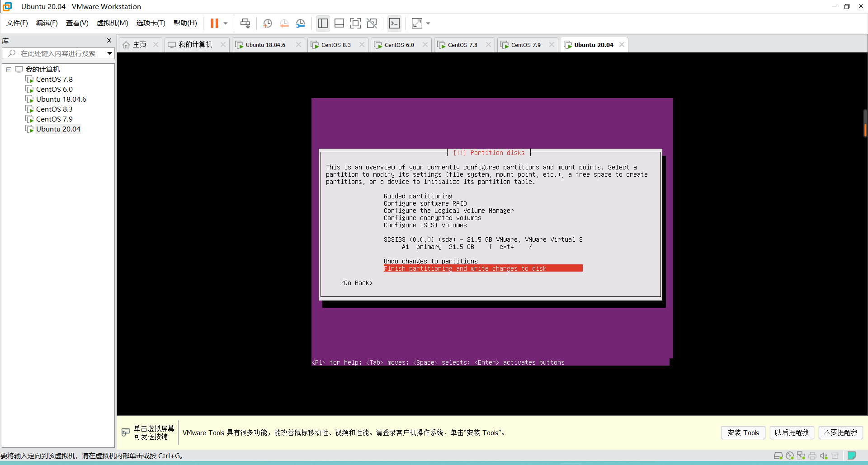Screen dimensions: 868x465
Task: Collapse the 我的计算机 tree node
Action: point(9,70)
